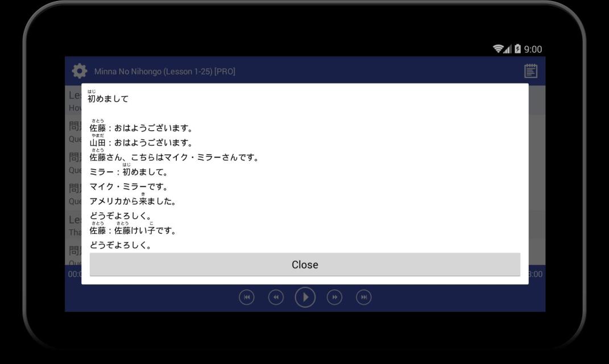The height and width of the screenshot is (364, 609).
Task: Tap the Wi-Fi status icon
Action: (x=500, y=49)
